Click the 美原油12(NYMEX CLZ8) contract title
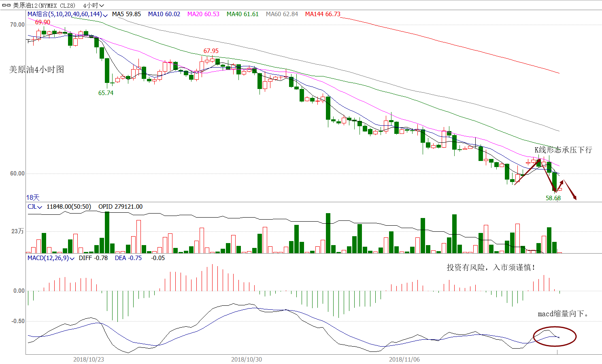This screenshot has width=602, height=364. pyautogui.click(x=44, y=5)
